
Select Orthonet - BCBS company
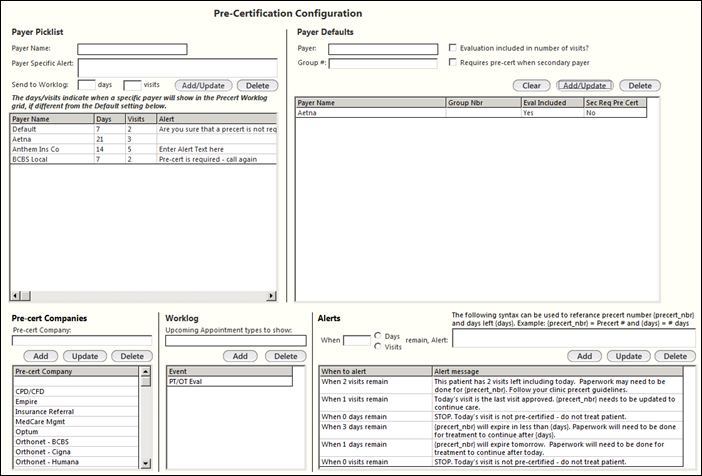point(76,442)
